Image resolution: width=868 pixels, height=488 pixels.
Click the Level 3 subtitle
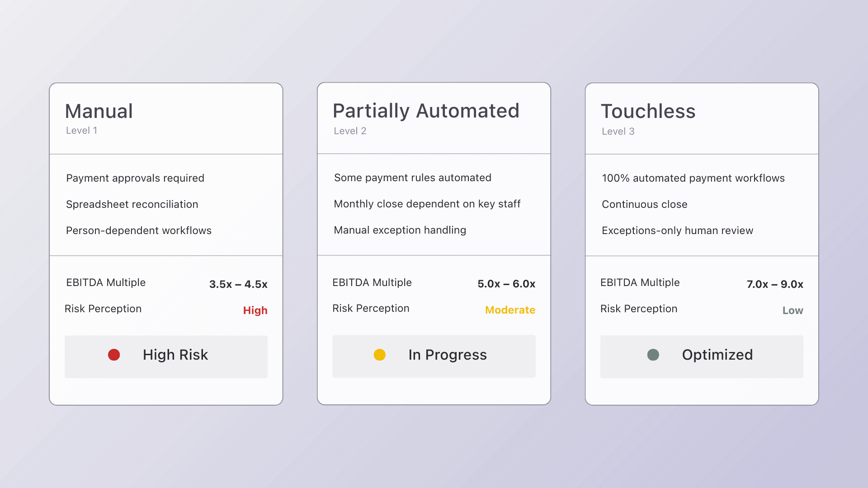click(618, 131)
